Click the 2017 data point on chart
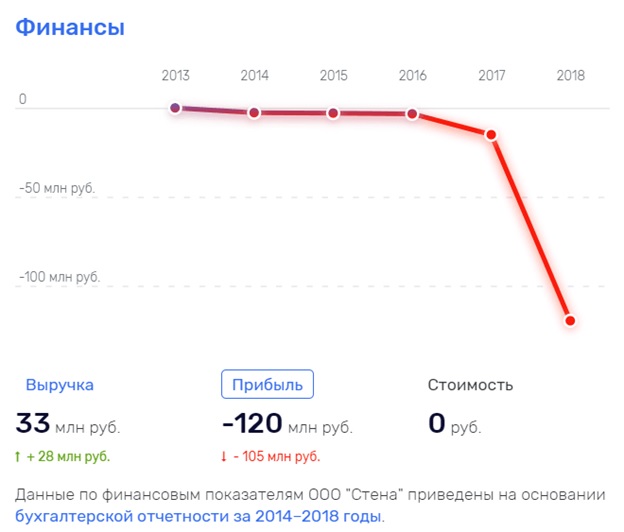The width and height of the screenshot is (624, 532). (491, 135)
